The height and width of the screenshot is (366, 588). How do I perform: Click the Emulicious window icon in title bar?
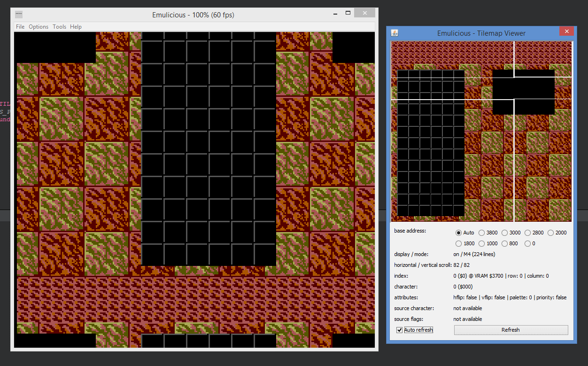pos(19,15)
